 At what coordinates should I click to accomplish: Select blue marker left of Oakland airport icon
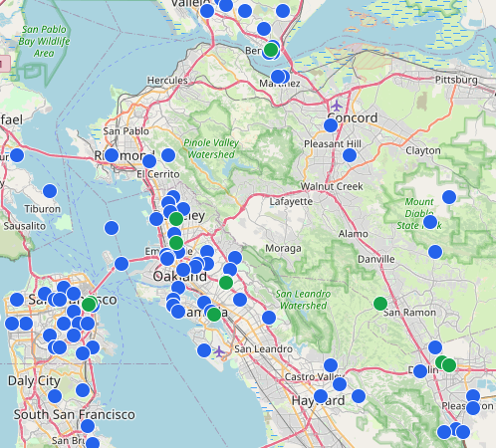coord(204,350)
